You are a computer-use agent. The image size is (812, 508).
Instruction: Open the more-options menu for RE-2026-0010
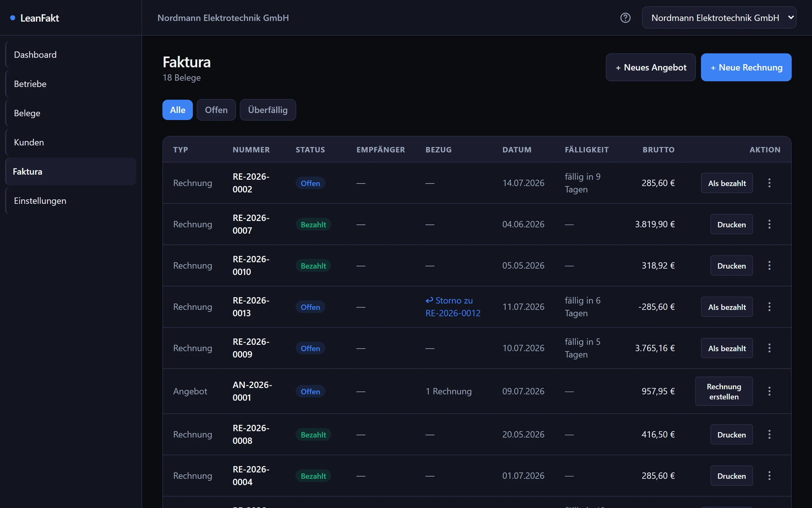(769, 265)
